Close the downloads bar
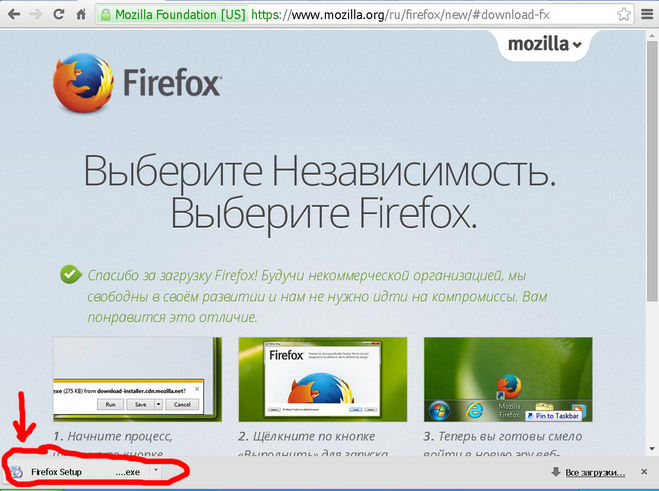The width and height of the screenshot is (659, 491). tap(644, 472)
